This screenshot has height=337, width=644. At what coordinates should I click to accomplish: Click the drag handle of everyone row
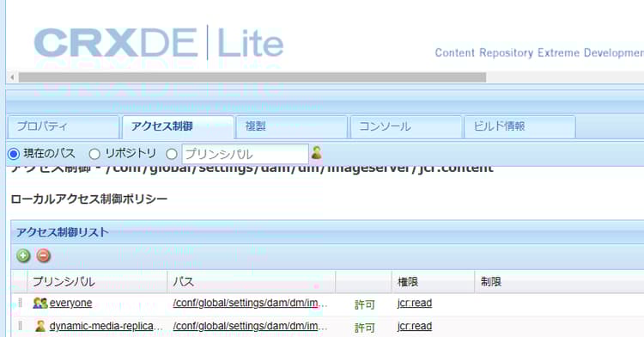point(20,303)
